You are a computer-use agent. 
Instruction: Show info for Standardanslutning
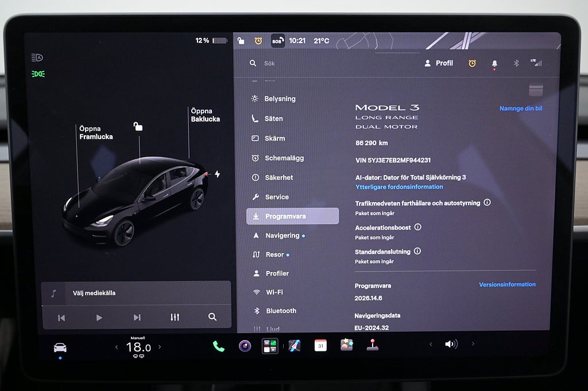tap(417, 251)
